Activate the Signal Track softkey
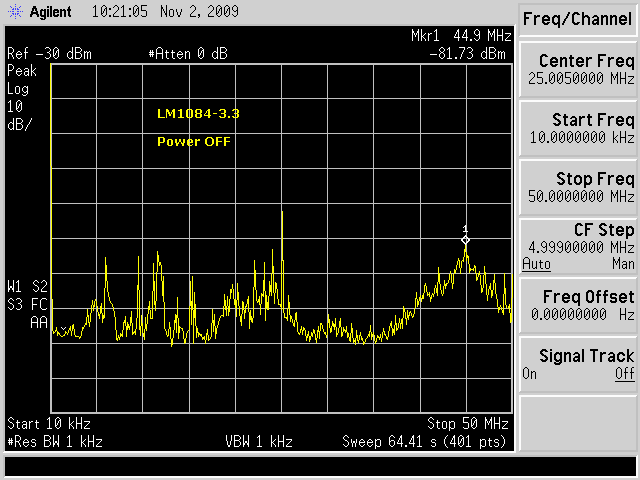The width and height of the screenshot is (640, 480). pyautogui.click(x=577, y=365)
